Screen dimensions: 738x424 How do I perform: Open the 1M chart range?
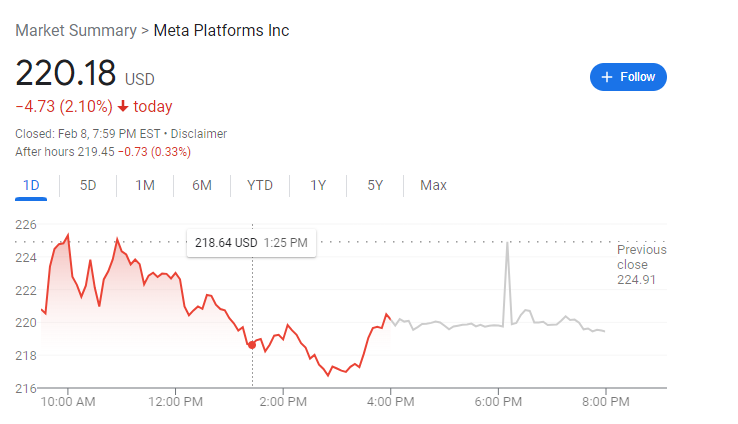tap(145, 185)
